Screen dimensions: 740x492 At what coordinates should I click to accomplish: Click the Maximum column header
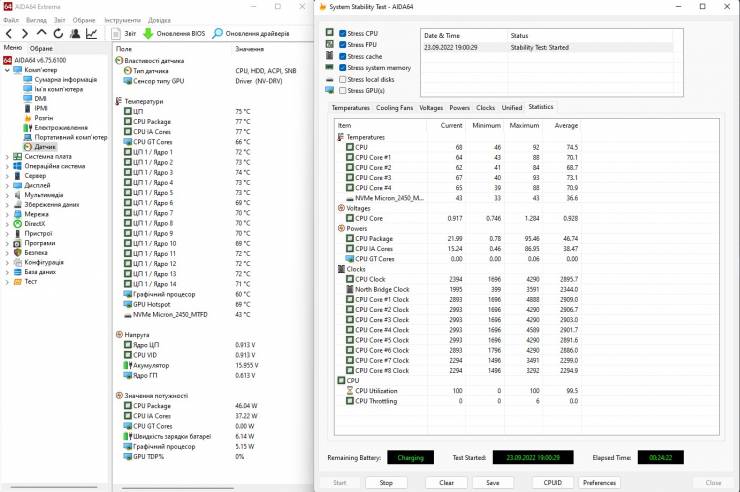tap(524, 125)
